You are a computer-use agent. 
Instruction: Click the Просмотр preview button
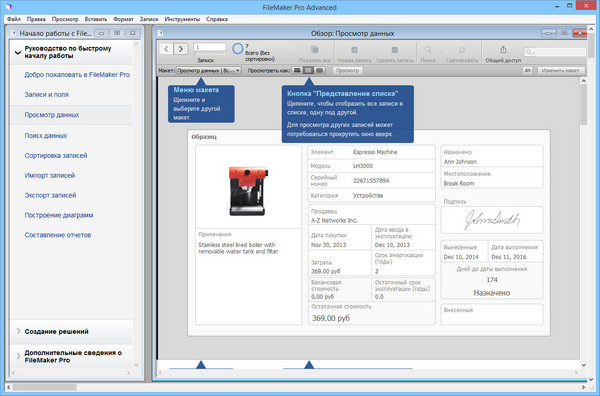pyautogui.click(x=347, y=70)
